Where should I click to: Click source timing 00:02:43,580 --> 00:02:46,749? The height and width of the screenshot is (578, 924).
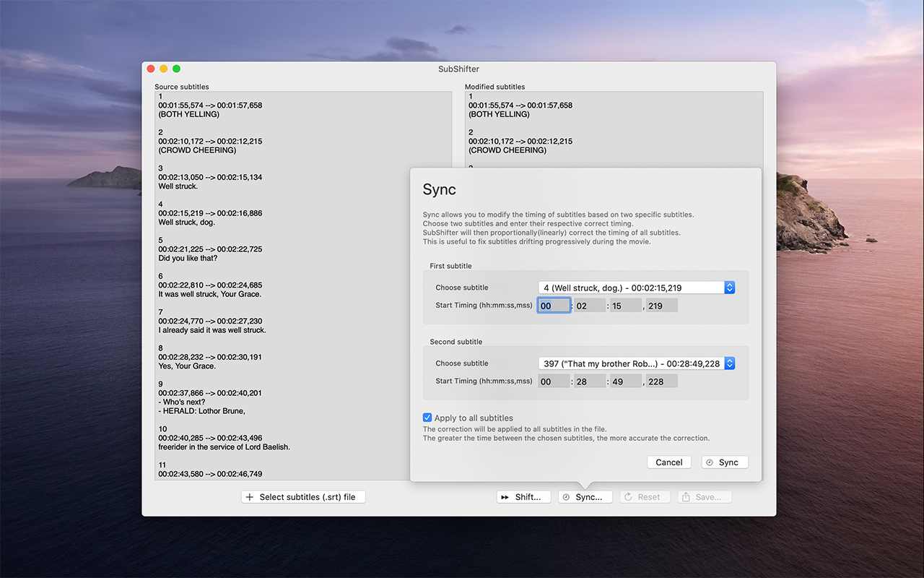click(x=210, y=474)
